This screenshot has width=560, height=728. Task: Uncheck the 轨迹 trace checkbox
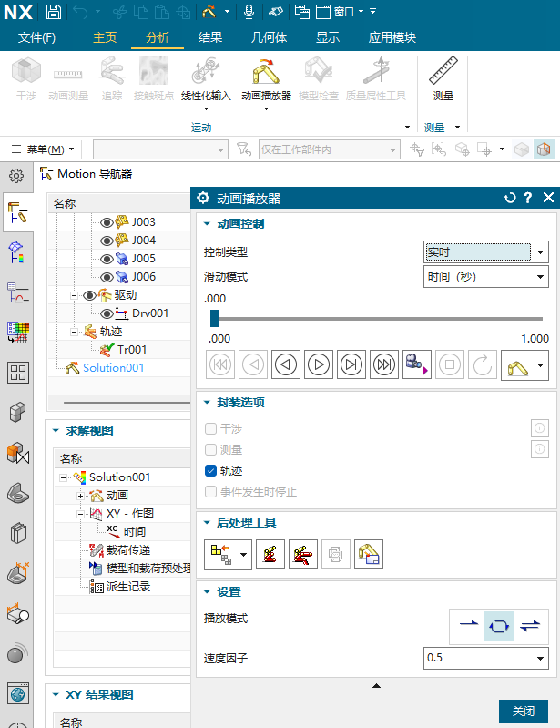click(x=210, y=471)
